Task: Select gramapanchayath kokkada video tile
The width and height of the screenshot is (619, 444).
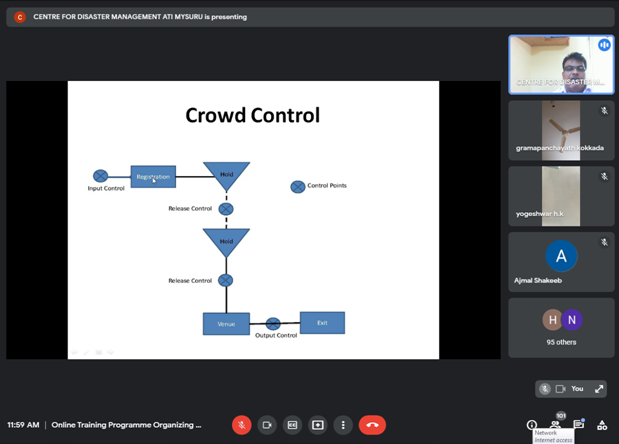Action: point(561,130)
